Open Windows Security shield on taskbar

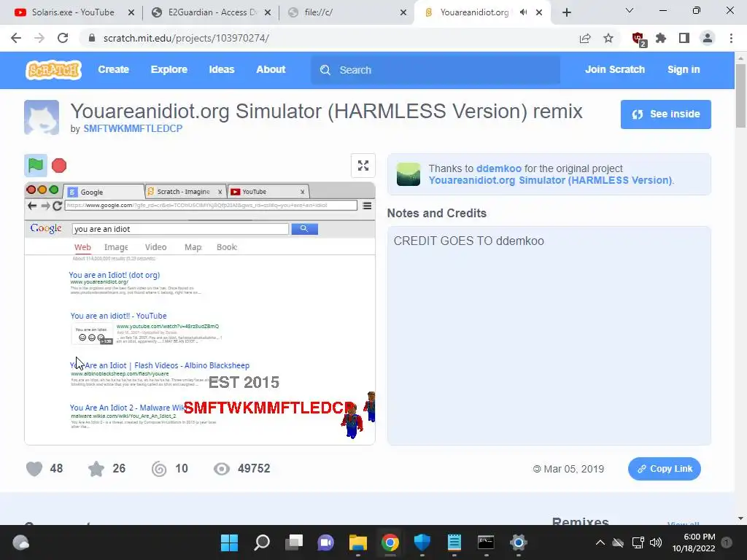click(422, 542)
